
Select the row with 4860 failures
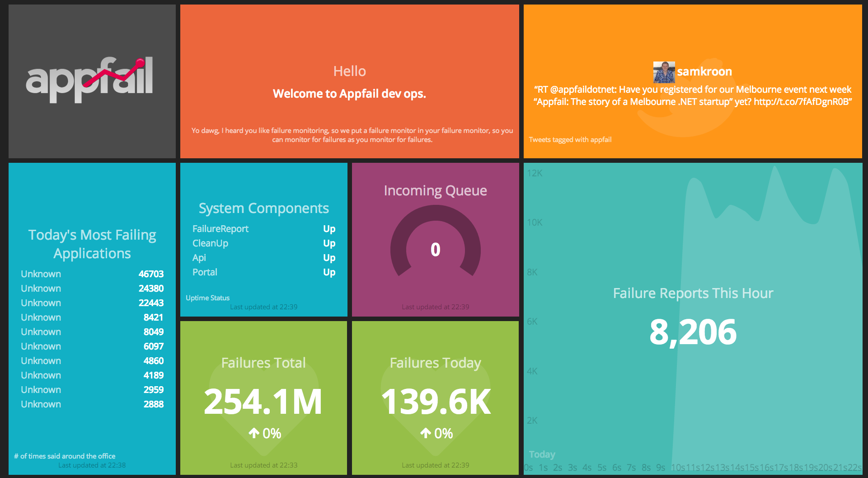pyautogui.click(x=92, y=361)
